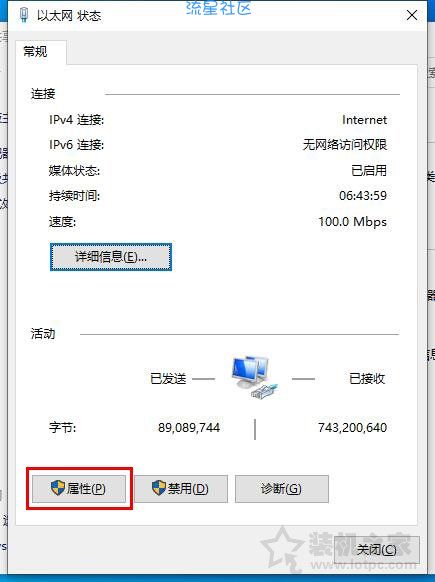Click the shield icon on 属性 button
Screen dimensions: 435x582
[58, 487]
